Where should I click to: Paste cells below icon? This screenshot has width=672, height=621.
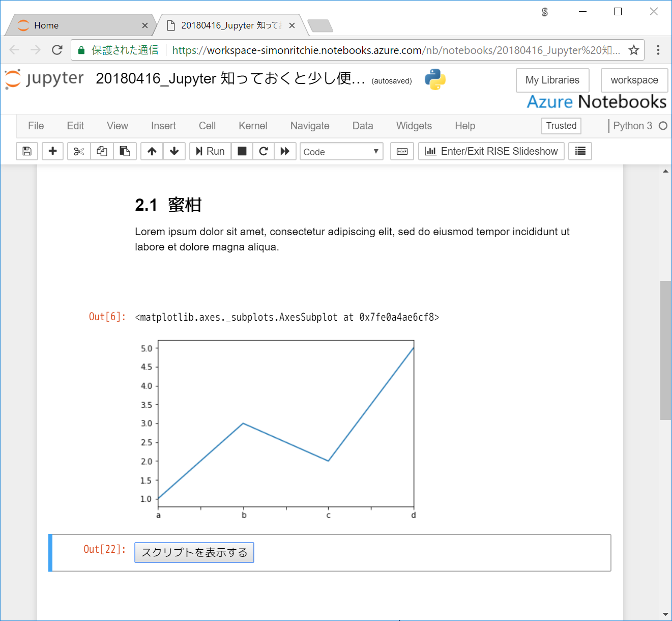(x=125, y=151)
